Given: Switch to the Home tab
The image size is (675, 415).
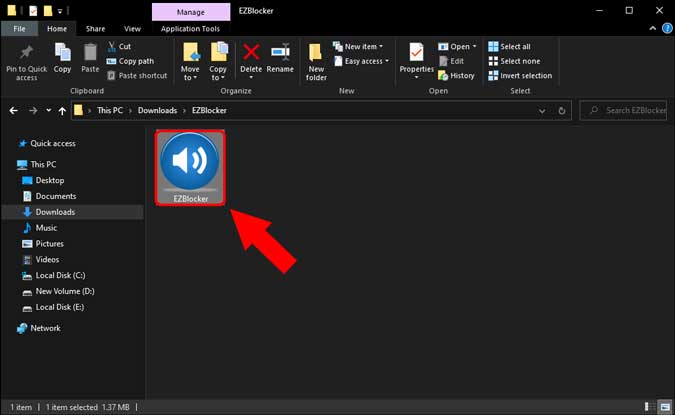Looking at the screenshot, I should point(57,29).
